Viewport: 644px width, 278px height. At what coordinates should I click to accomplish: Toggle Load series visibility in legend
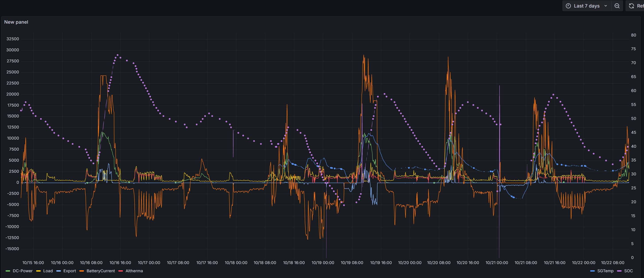pyautogui.click(x=48, y=271)
